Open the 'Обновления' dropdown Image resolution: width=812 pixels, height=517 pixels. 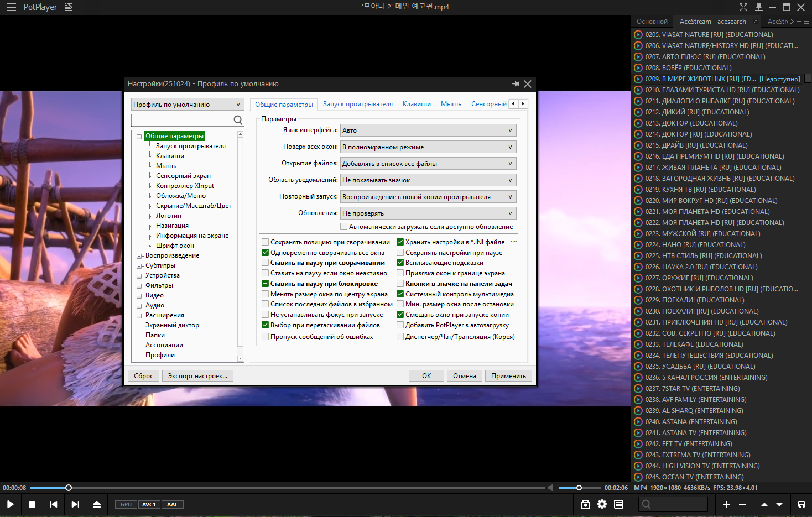428,213
